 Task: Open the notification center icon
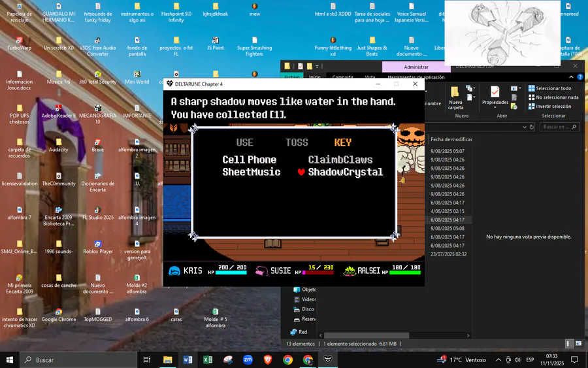[x=574, y=360]
